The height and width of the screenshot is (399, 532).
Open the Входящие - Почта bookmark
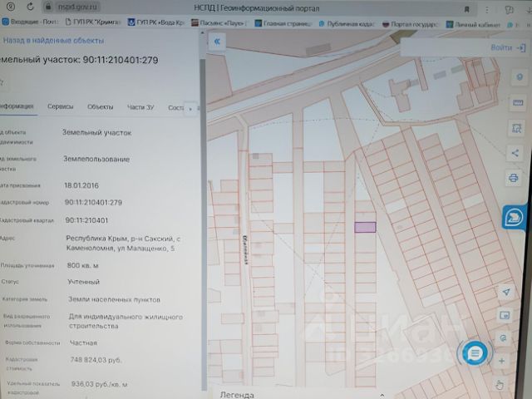pos(30,22)
